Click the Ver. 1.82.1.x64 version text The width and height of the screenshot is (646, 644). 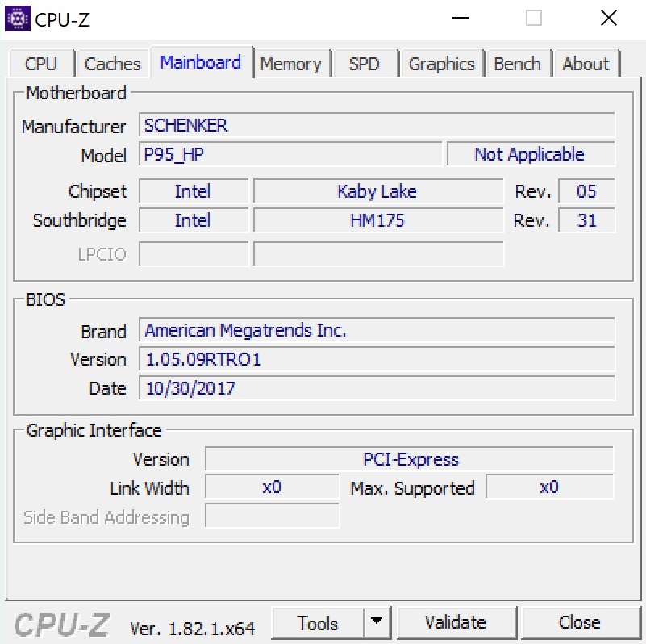pos(193,629)
